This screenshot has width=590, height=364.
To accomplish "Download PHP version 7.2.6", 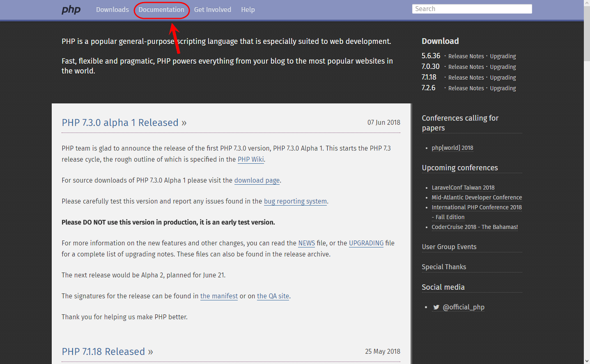I will [428, 88].
